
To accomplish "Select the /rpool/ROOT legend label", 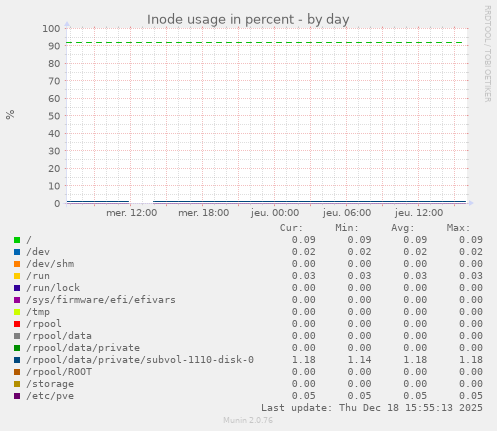I will point(59,372).
